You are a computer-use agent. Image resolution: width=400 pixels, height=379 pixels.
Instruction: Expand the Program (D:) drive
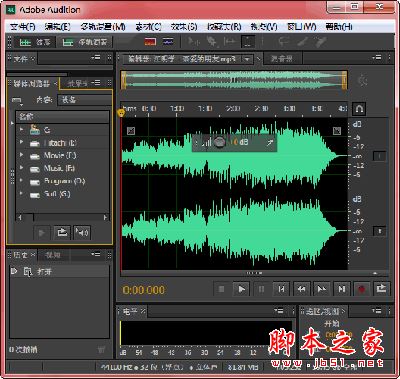[x=22, y=181]
